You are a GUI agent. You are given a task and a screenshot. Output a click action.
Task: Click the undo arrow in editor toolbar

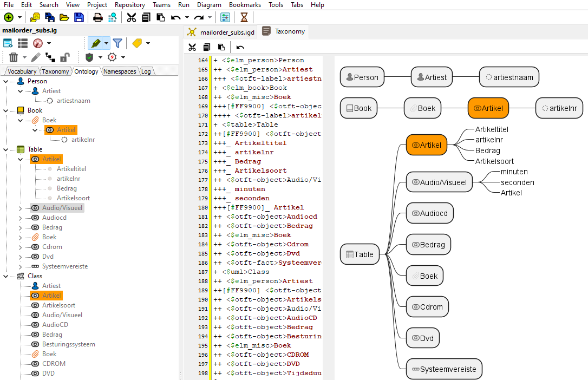[240, 47]
